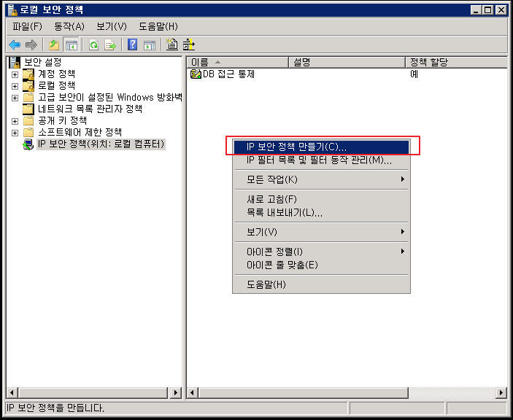Click the 로컬 정책 folder icon

pyautogui.click(x=28, y=86)
